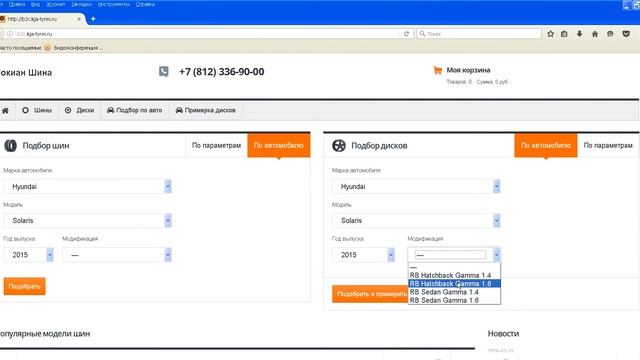Switch disk selection to По параметрам tab
Screen dimensions: 640x360
point(608,145)
